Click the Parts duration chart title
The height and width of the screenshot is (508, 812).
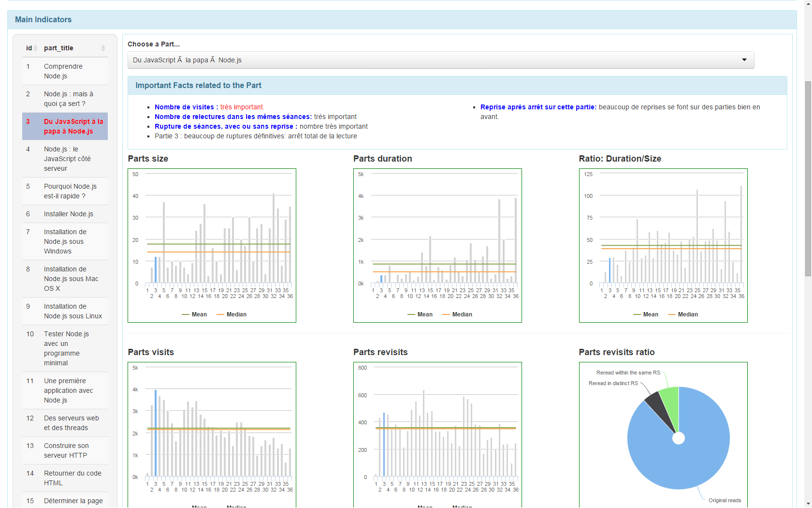coord(383,159)
